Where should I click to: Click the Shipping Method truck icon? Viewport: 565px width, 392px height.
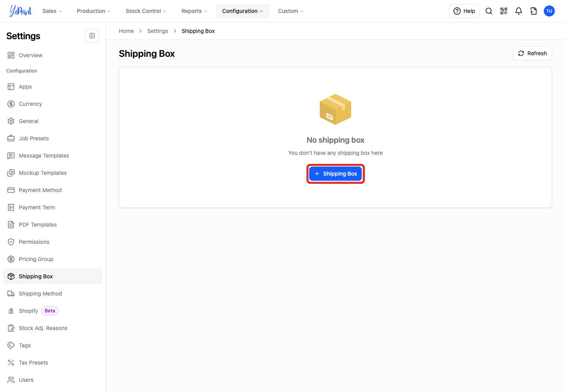click(11, 294)
